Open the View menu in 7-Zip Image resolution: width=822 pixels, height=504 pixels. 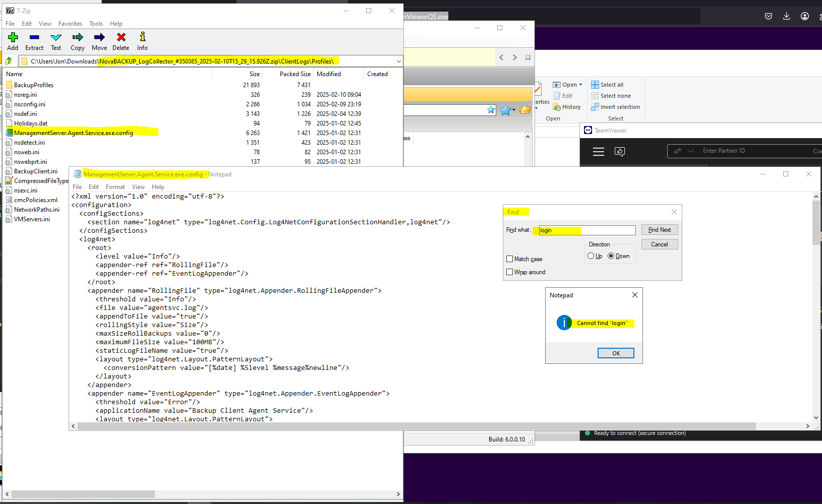(x=45, y=24)
